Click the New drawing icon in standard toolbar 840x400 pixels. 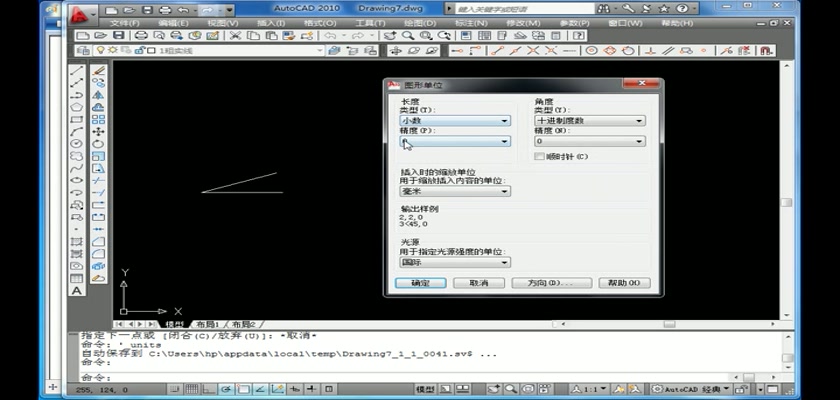(82, 35)
